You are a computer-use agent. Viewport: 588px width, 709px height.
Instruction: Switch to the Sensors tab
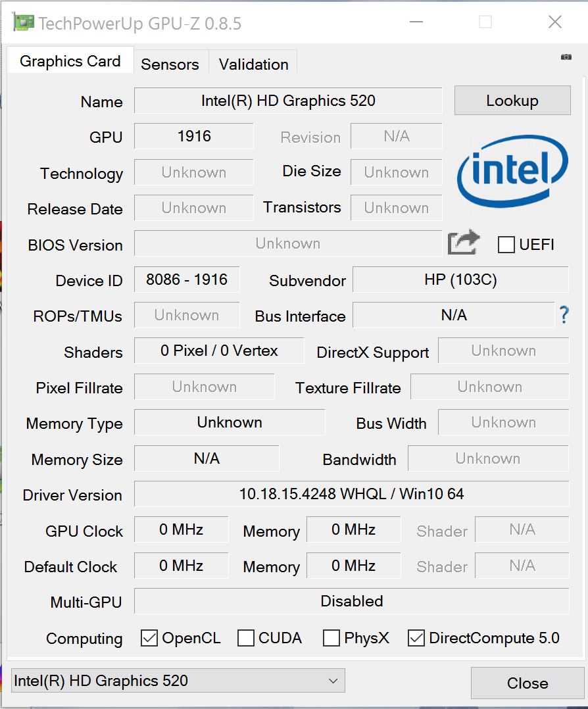[170, 64]
